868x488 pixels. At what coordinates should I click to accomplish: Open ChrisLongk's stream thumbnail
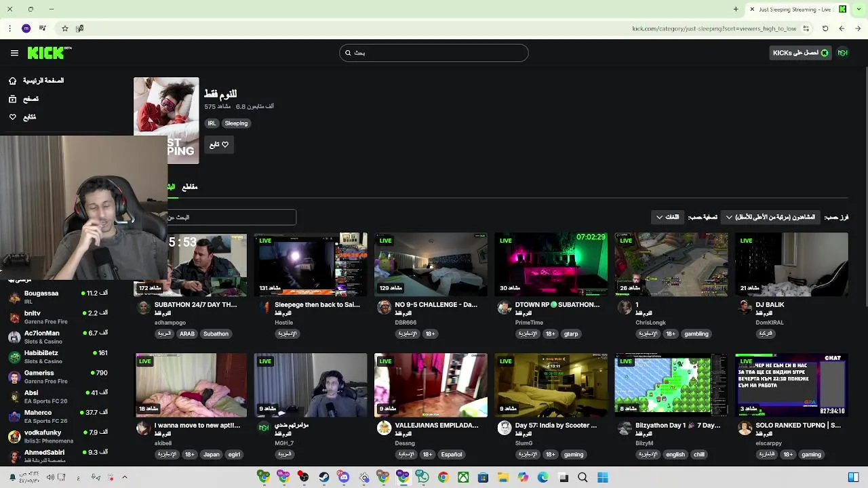pyautogui.click(x=671, y=264)
